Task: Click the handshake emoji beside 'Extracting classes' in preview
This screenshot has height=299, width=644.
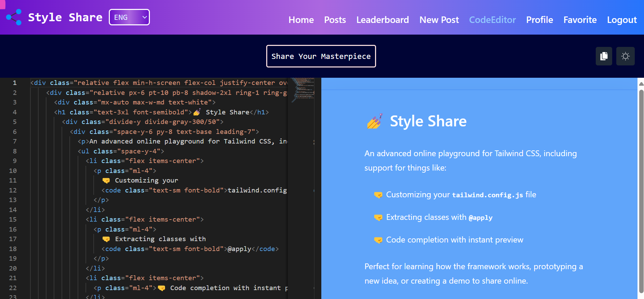Action: (378, 217)
